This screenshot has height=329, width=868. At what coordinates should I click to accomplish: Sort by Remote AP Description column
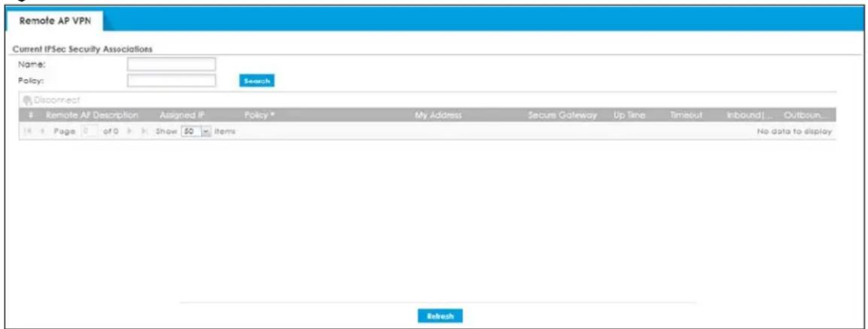92,115
